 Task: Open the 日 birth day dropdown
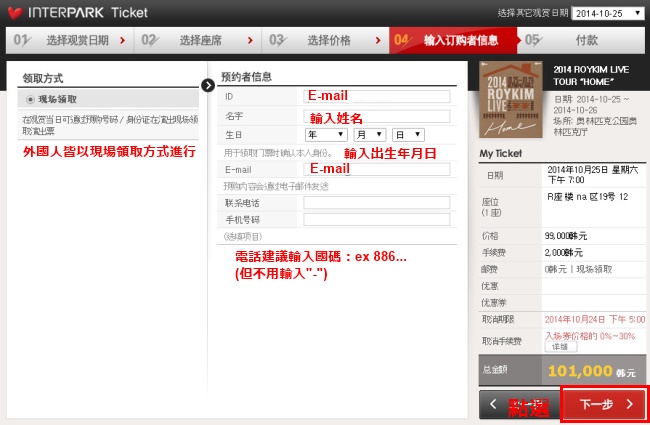[x=408, y=135]
